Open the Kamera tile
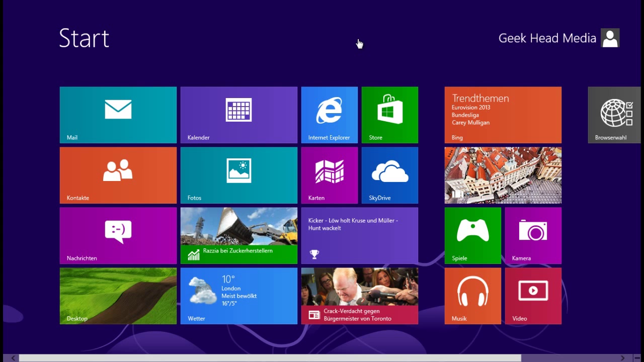The height and width of the screenshot is (362, 644). tap(533, 236)
